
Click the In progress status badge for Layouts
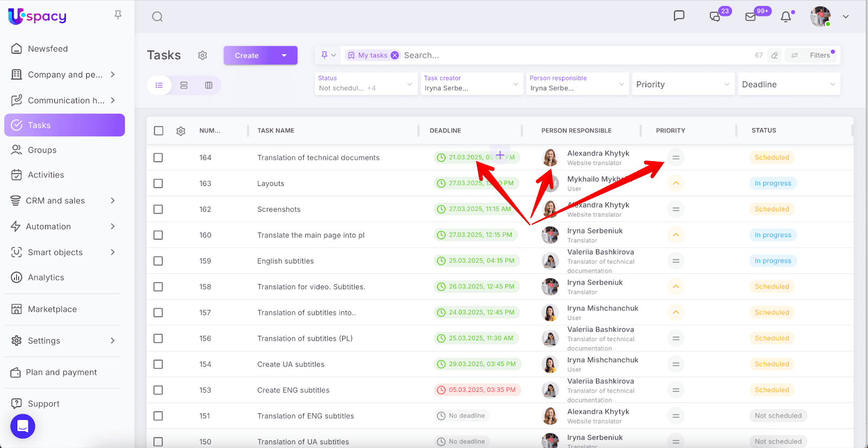(773, 183)
